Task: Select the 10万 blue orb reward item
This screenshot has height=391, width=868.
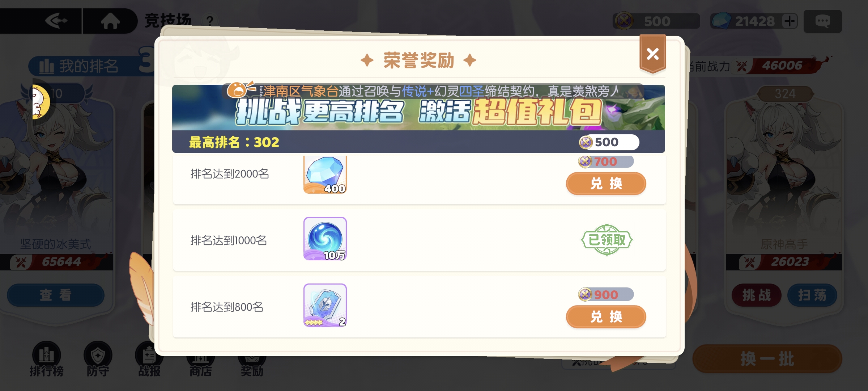Action: (x=325, y=239)
